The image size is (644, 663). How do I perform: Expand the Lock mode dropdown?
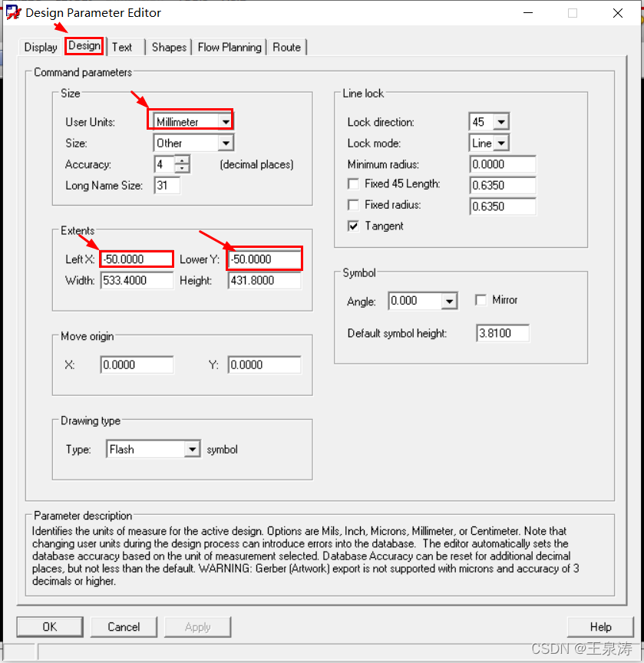500,143
